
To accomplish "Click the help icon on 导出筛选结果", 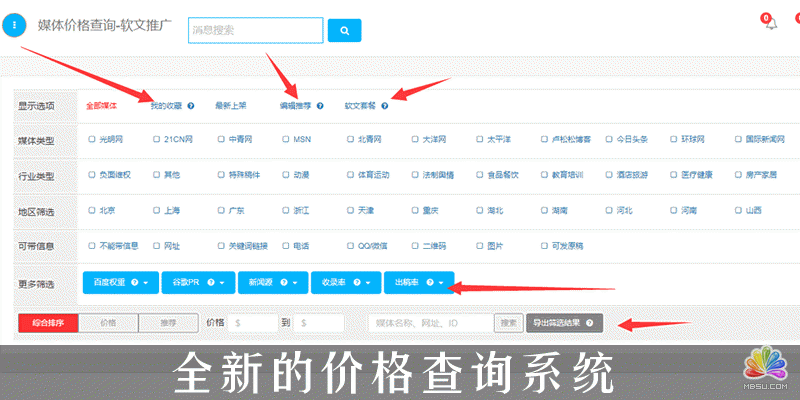I will pyautogui.click(x=591, y=323).
